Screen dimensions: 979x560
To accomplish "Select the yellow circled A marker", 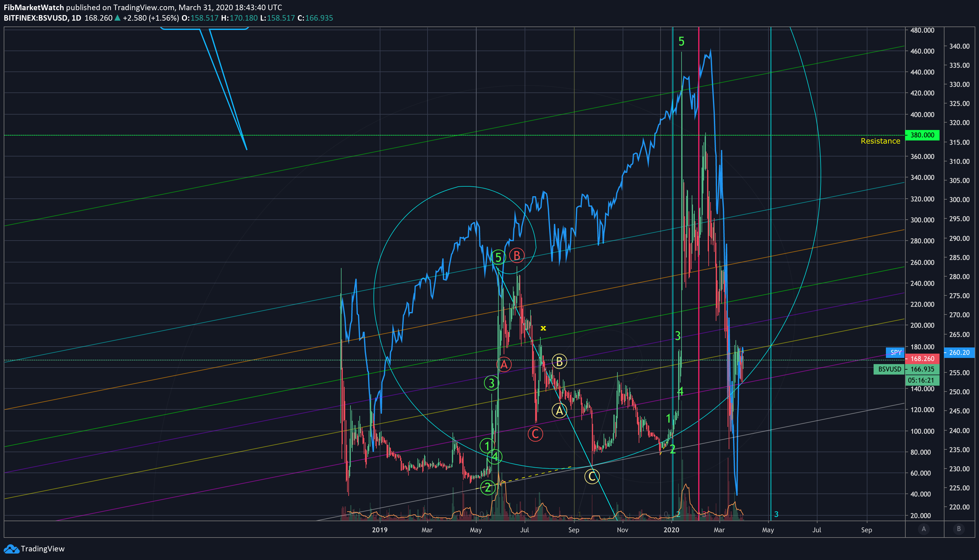I will pyautogui.click(x=559, y=410).
